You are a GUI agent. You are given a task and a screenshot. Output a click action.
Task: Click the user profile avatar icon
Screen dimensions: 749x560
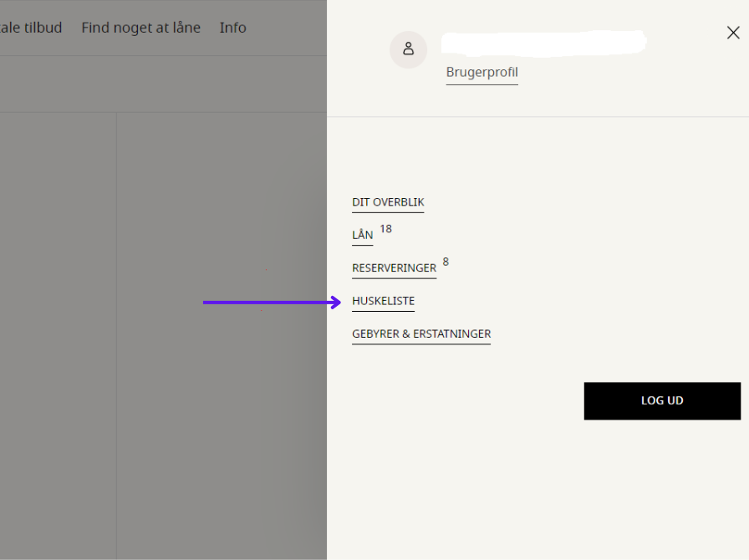coord(408,49)
